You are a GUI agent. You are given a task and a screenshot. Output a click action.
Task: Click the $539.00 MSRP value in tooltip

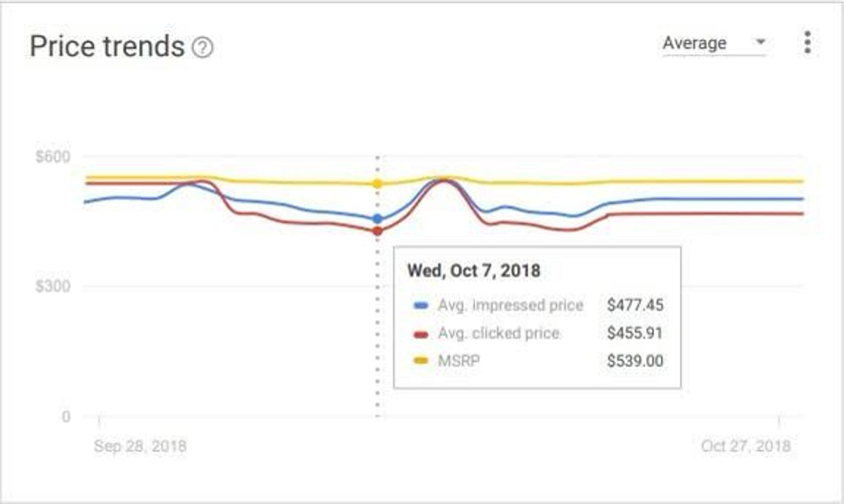pyautogui.click(x=635, y=361)
